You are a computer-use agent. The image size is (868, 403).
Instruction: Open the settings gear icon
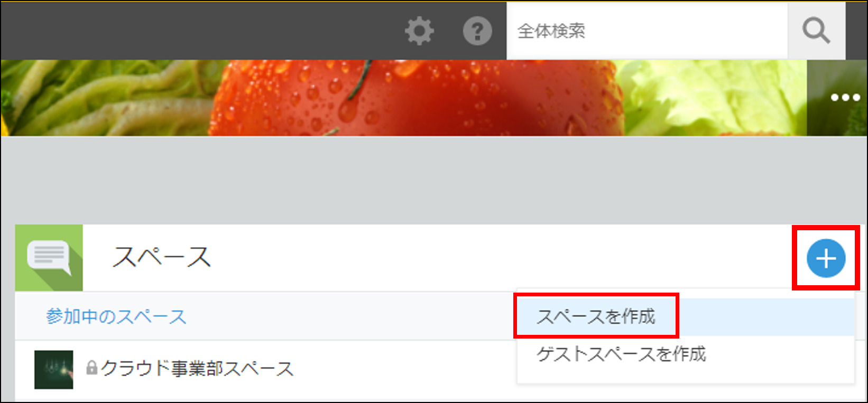coord(419,31)
